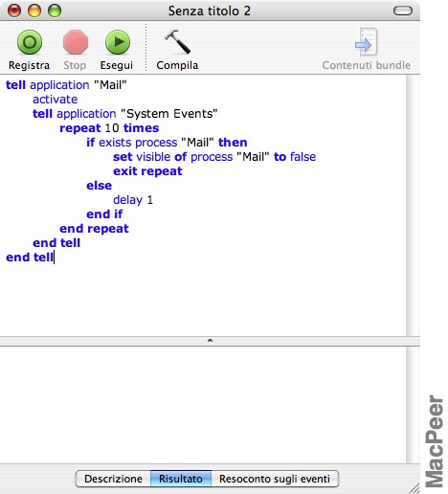
Task: Select the Risultato tab
Action: [x=181, y=479]
